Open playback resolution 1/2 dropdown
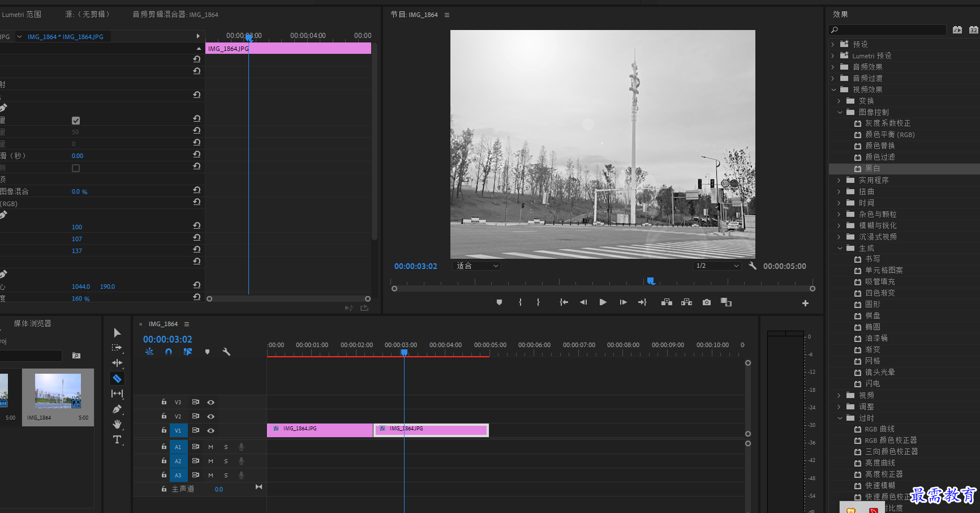 click(717, 266)
